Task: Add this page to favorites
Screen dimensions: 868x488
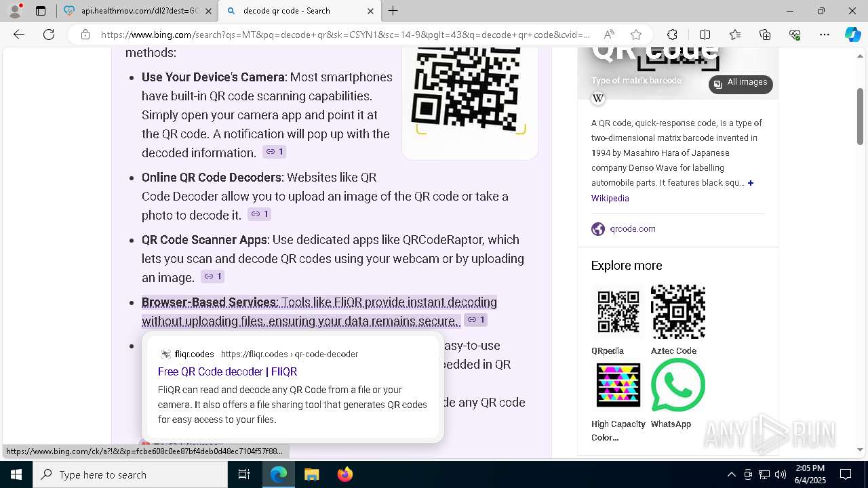Action: (x=635, y=35)
